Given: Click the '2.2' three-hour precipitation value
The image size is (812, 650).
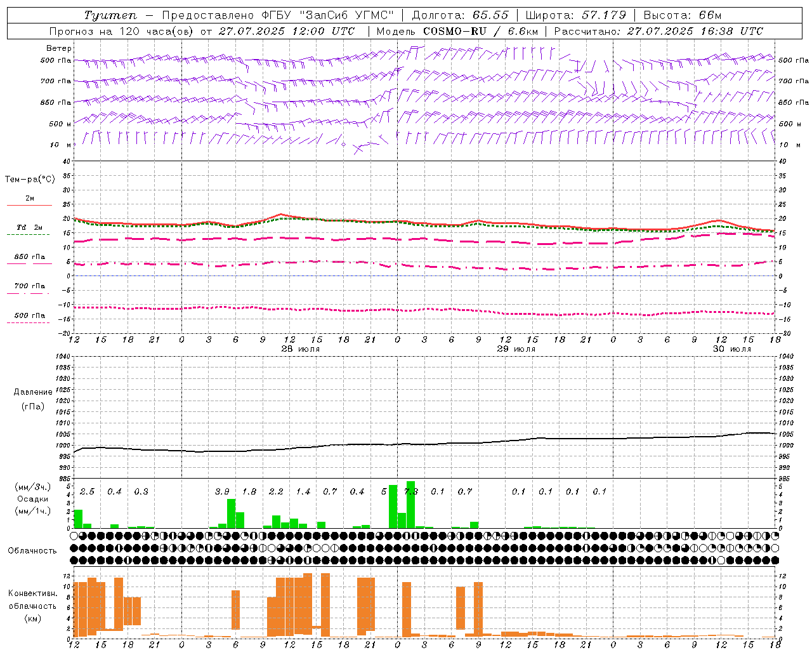Looking at the screenshot, I should pos(276,491).
